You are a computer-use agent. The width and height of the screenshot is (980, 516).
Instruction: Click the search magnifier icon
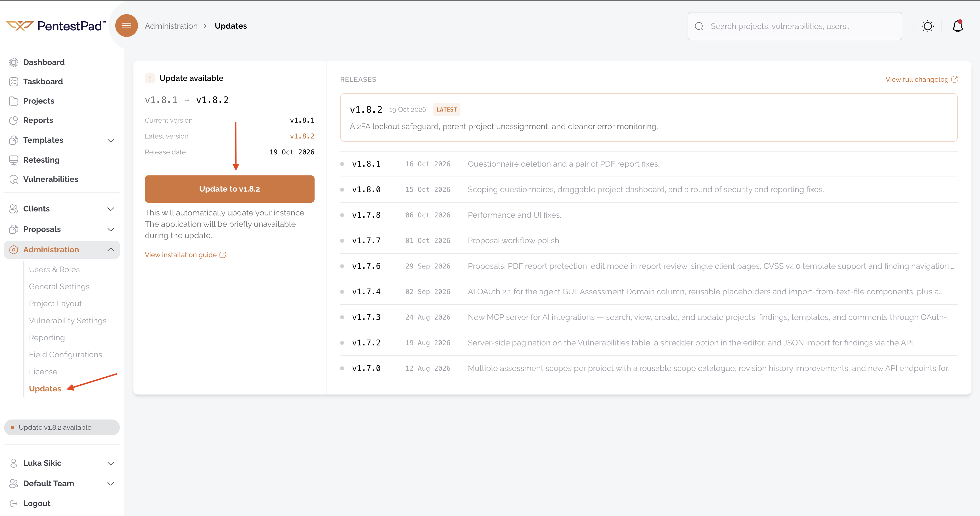(x=699, y=26)
